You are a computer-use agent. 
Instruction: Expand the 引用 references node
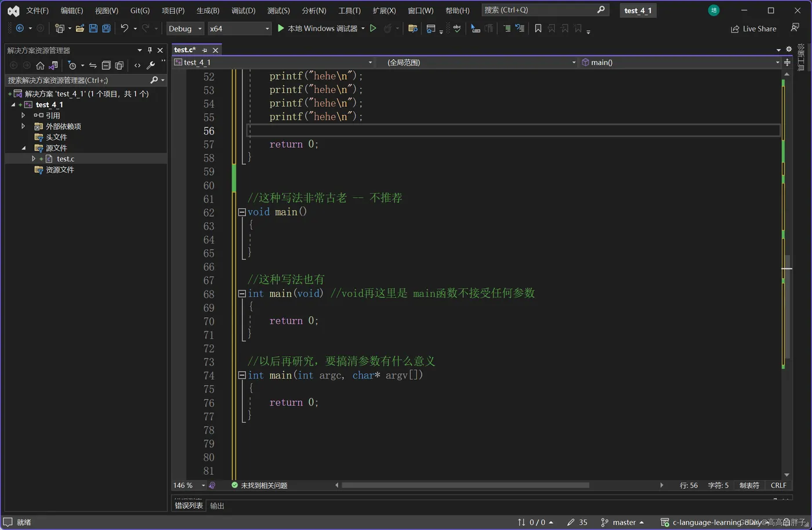(23, 115)
